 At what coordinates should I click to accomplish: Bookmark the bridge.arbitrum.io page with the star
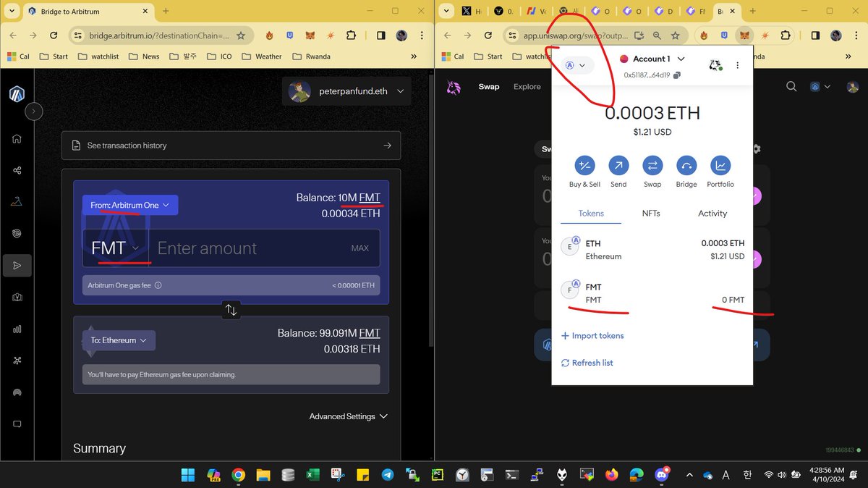241,35
